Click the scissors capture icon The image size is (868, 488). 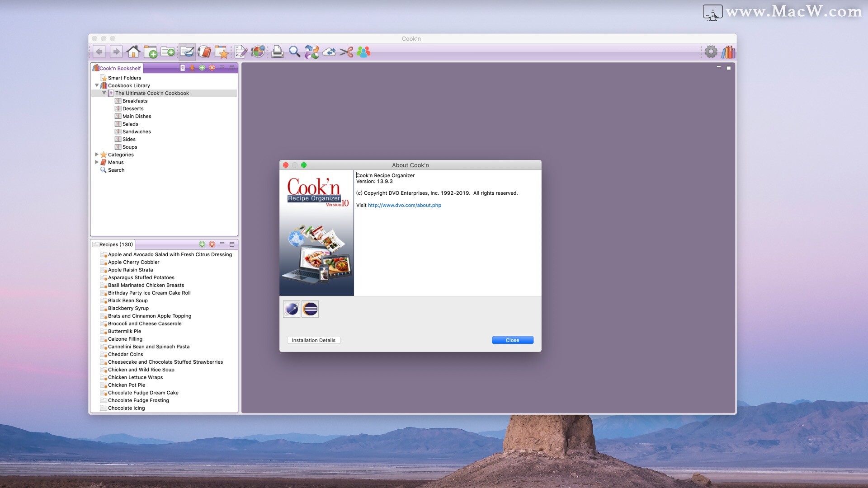(346, 52)
